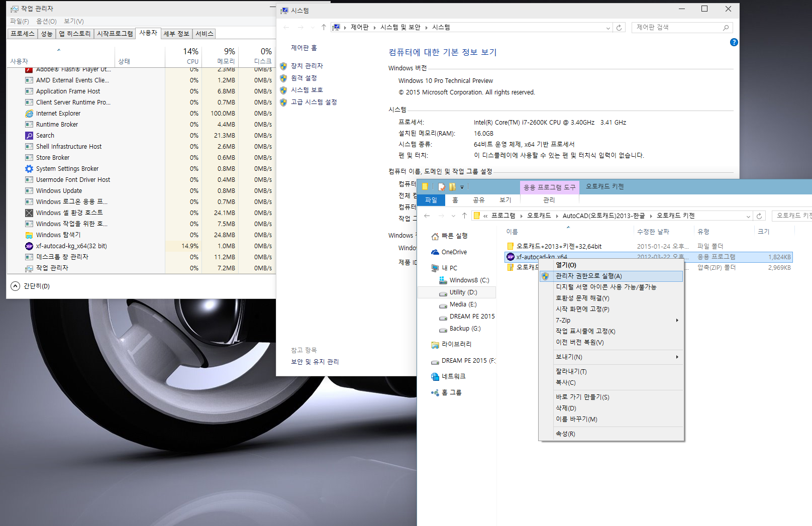Click refresh button in System address bar
The image size is (812, 526).
(619, 28)
